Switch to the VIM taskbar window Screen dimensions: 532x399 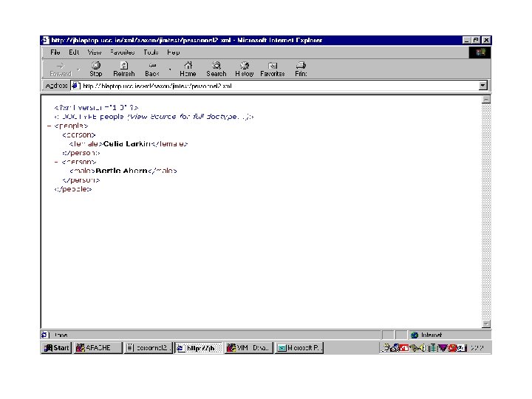pyautogui.click(x=249, y=348)
